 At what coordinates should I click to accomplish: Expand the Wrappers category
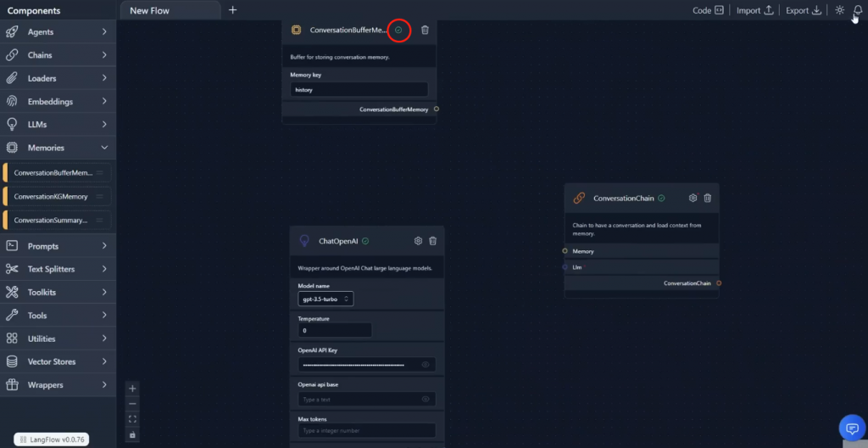pos(104,385)
